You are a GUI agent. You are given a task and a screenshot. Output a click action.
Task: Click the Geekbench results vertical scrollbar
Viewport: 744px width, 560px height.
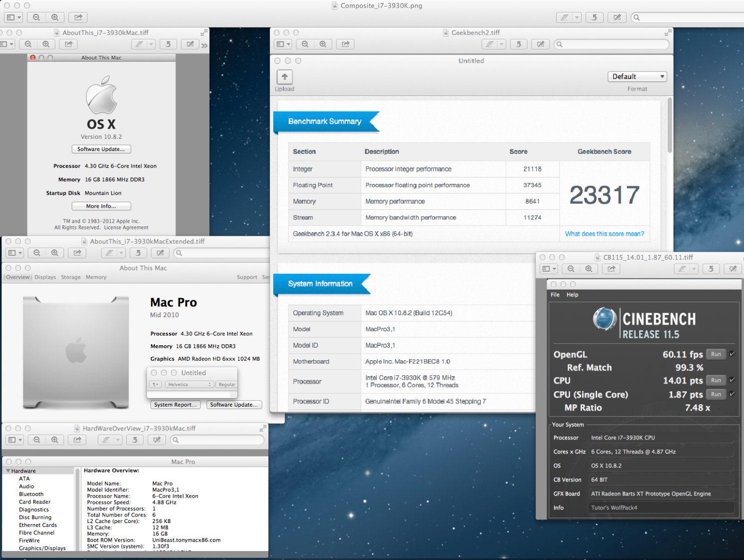coord(670,125)
